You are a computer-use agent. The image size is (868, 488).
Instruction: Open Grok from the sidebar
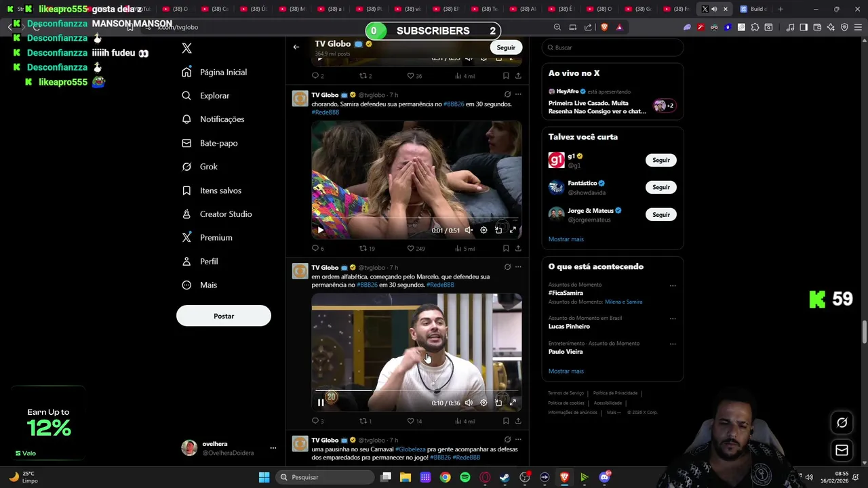tap(199, 167)
